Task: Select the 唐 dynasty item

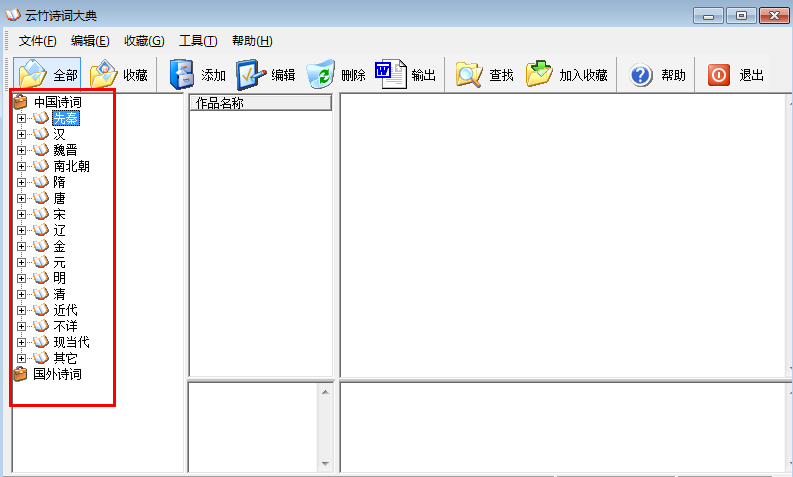Action: click(x=59, y=198)
